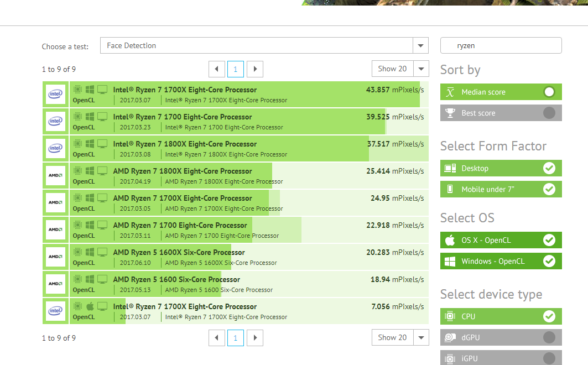The image size is (588, 365).
Task: Click the Windows logo in the Windows - OpenCL filter
Action: coord(450,261)
